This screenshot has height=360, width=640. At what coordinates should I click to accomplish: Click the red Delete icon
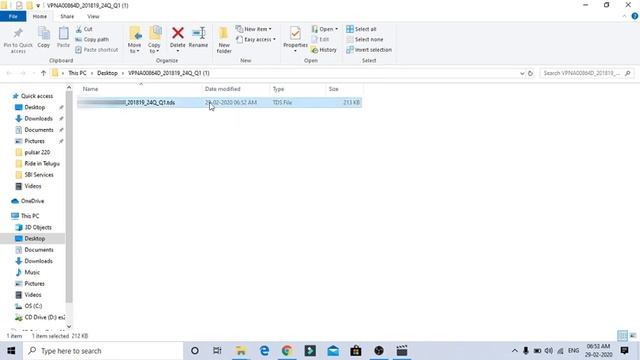click(x=178, y=33)
